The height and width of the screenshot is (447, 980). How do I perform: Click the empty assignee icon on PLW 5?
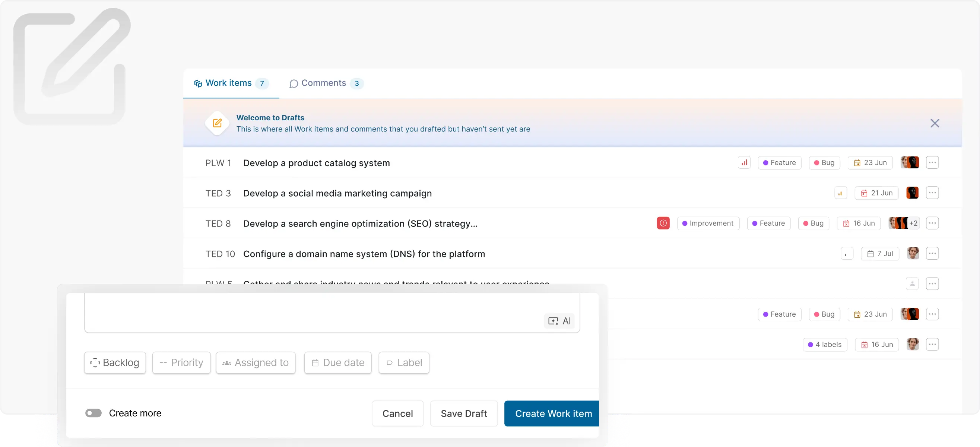pyautogui.click(x=912, y=284)
